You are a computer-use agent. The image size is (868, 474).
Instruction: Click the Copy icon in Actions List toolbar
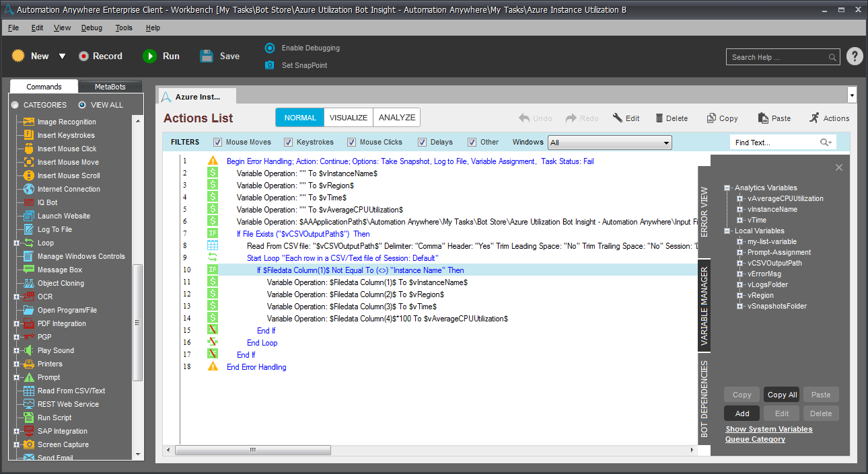click(711, 118)
